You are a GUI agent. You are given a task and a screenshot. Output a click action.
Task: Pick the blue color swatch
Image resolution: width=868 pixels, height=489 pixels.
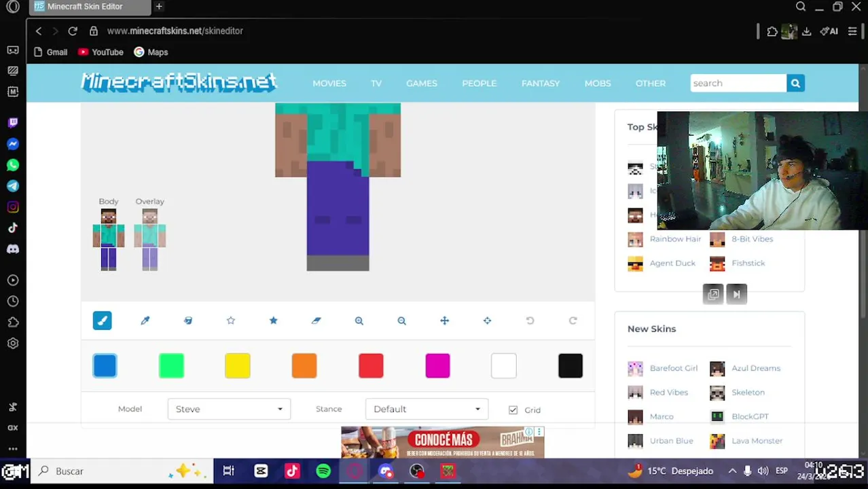tap(105, 366)
